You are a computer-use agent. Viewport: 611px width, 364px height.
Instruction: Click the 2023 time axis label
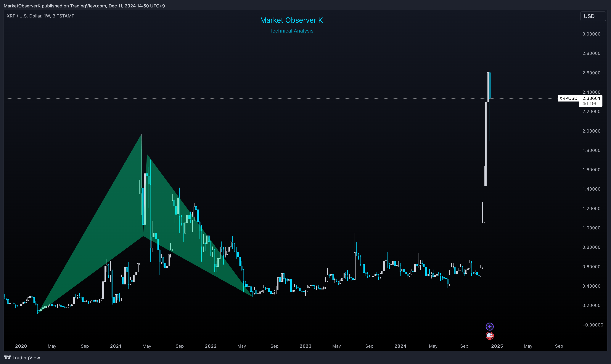306,346
